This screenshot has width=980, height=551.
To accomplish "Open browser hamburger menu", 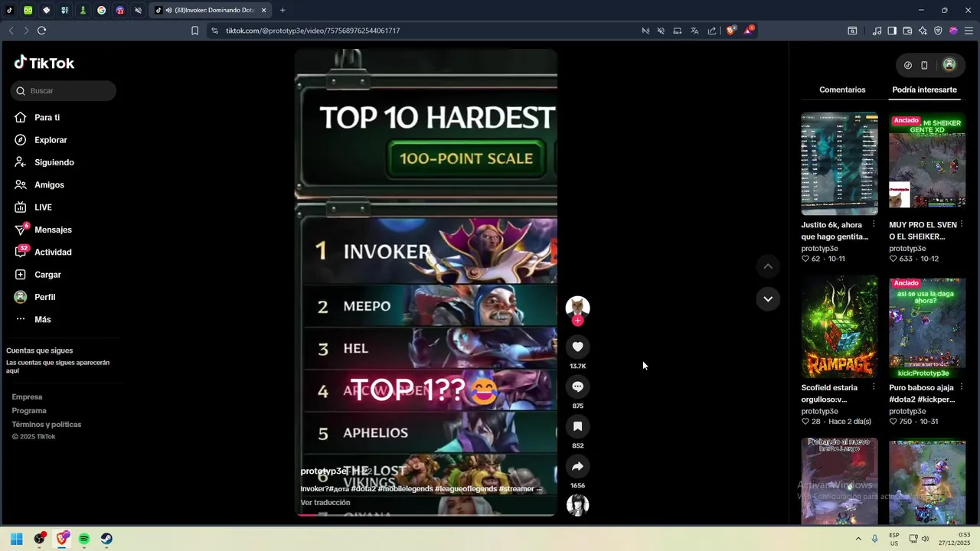I will tap(969, 31).
